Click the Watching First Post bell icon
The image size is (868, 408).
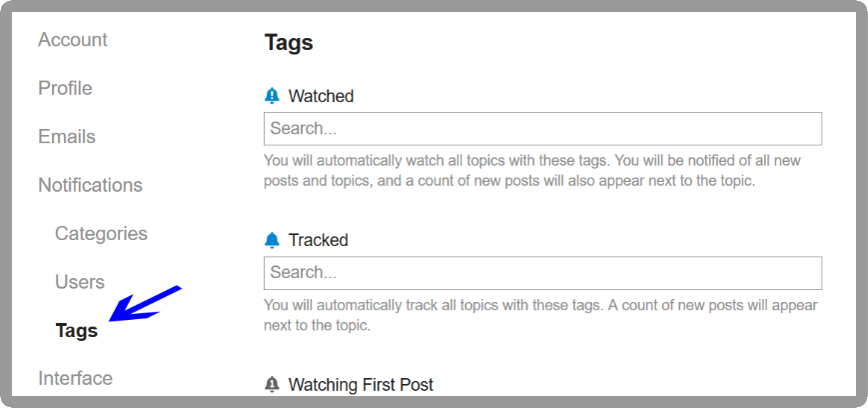(x=272, y=384)
